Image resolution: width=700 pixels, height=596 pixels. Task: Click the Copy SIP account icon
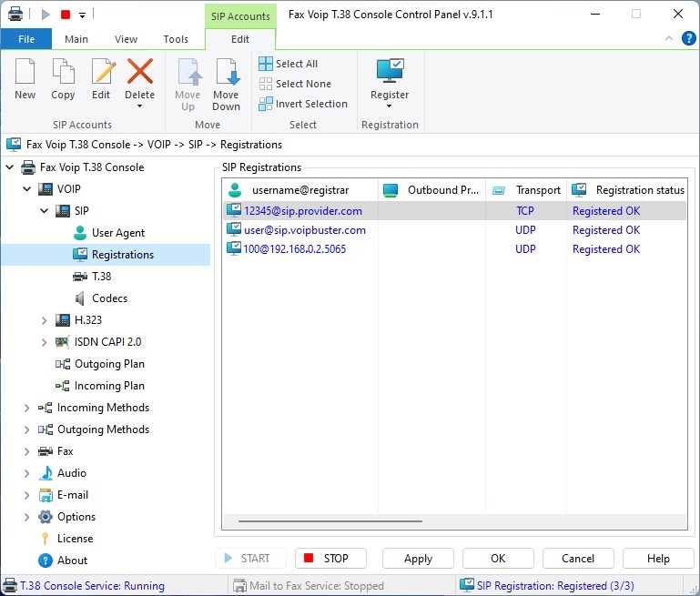[63, 71]
